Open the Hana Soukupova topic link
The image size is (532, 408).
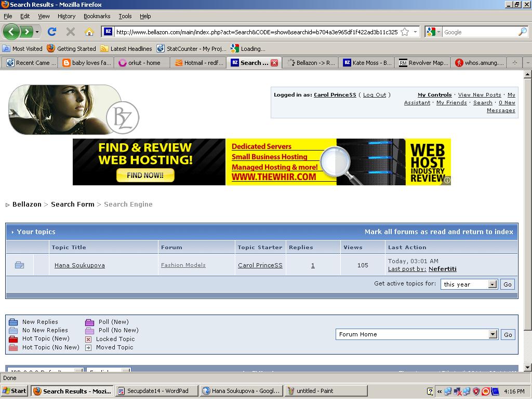tap(79, 265)
